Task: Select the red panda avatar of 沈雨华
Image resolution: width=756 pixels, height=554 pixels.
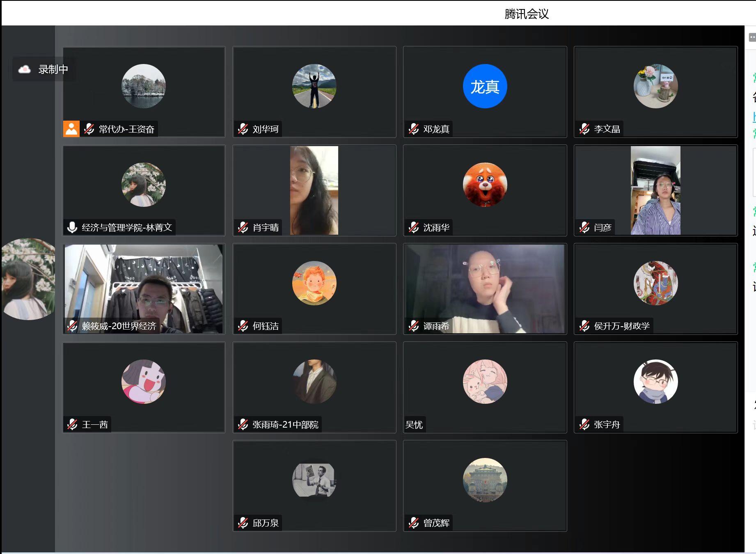Action: coord(485,185)
